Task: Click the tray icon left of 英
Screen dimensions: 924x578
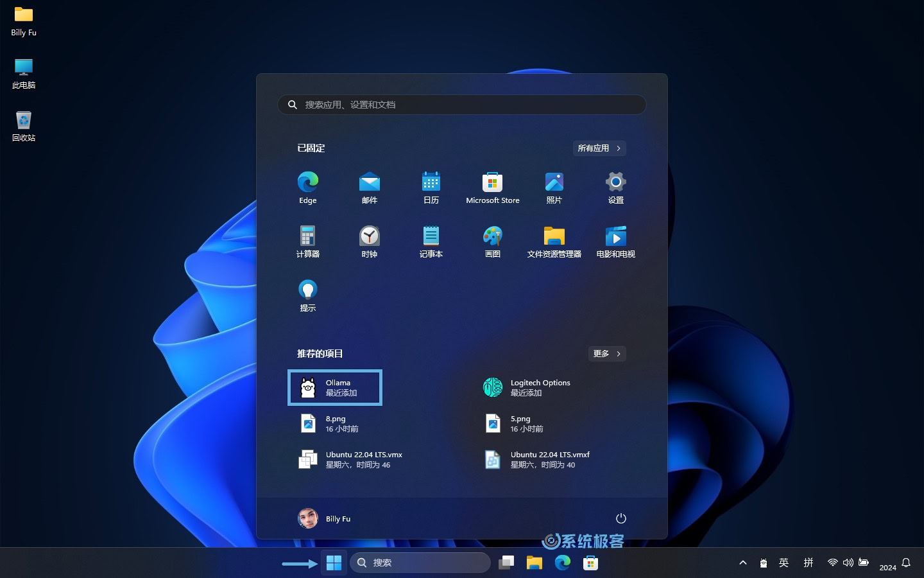Action: pyautogui.click(x=764, y=563)
